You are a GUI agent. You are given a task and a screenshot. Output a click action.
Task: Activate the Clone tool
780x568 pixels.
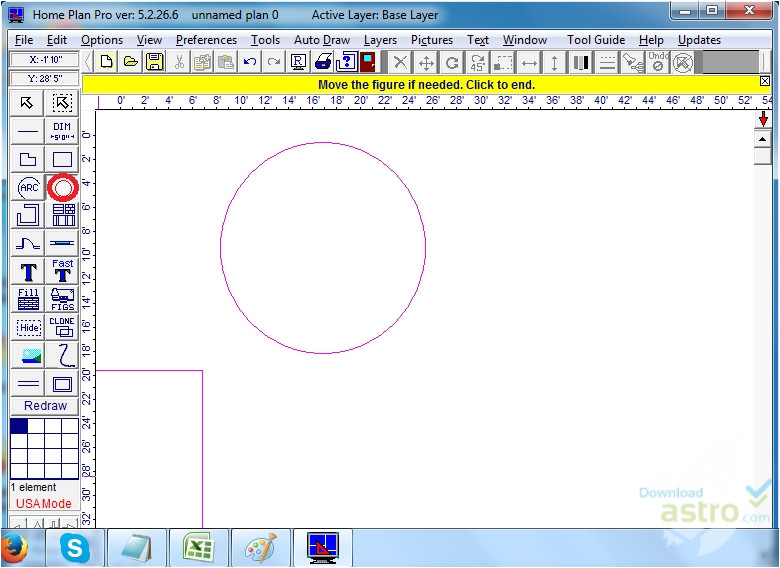(x=63, y=327)
